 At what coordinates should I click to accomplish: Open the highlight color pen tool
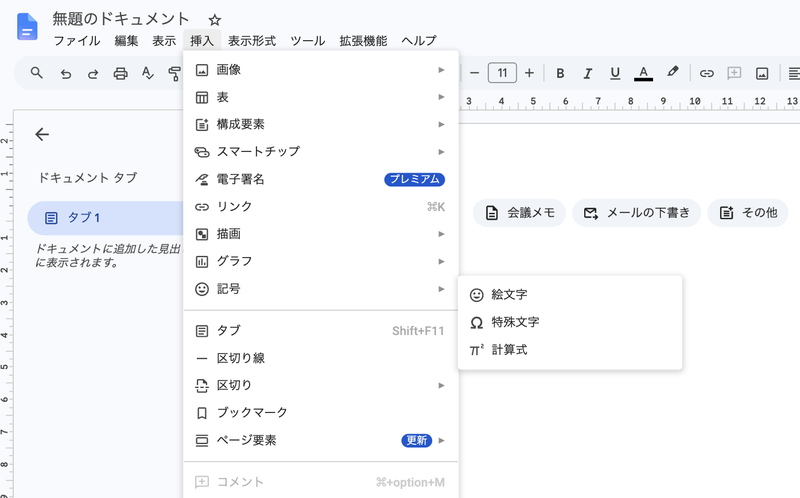(672, 72)
